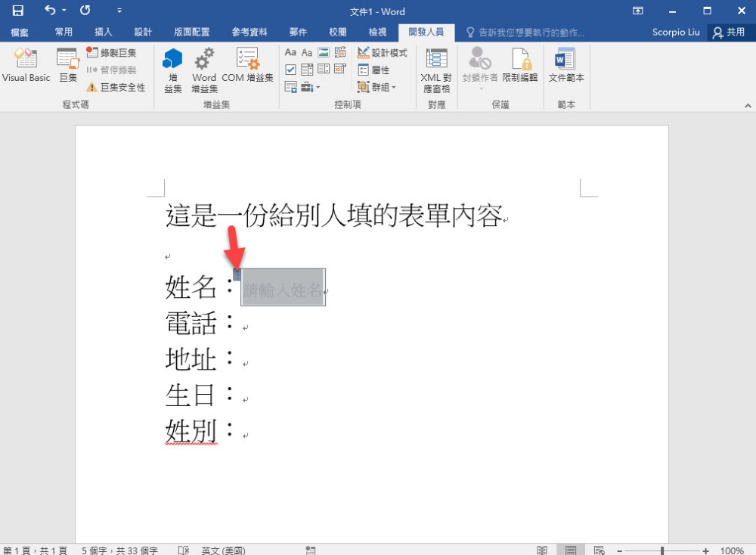Click the proofing errors status icon
The height and width of the screenshot is (555, 756).
[183, 550]
